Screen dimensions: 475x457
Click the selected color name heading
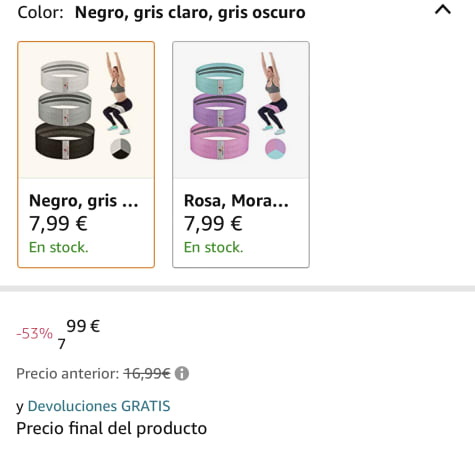click(190, 13)
